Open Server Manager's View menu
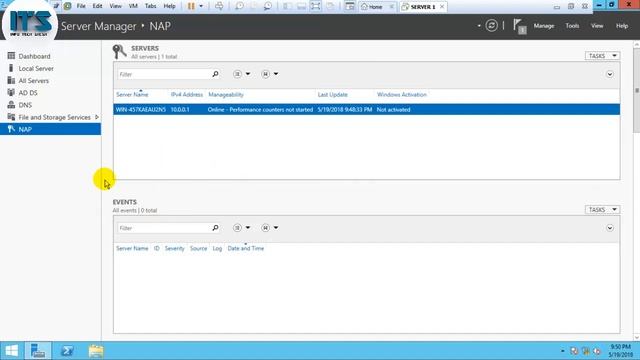640x360 pixels. click(597, 26)
